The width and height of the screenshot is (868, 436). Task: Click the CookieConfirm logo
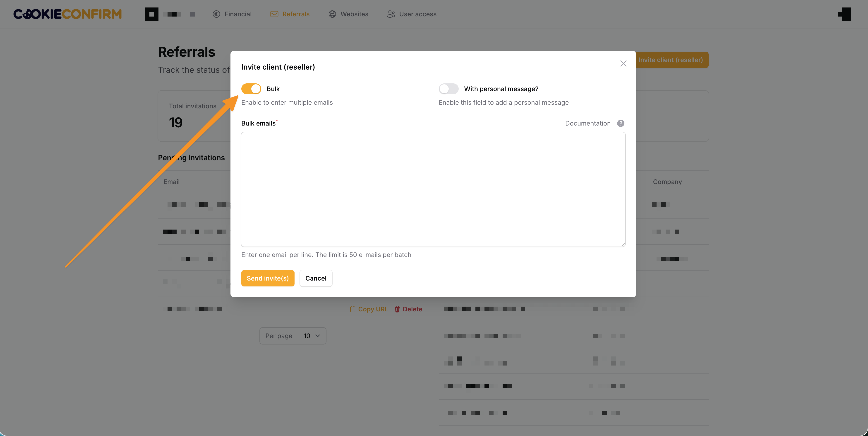tap(67, 14)
